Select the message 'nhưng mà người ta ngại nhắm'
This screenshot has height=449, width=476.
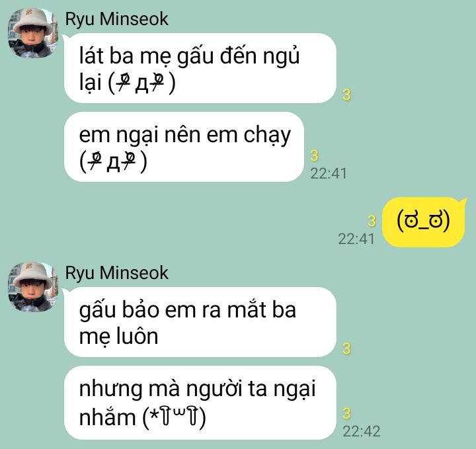point(200,403)
